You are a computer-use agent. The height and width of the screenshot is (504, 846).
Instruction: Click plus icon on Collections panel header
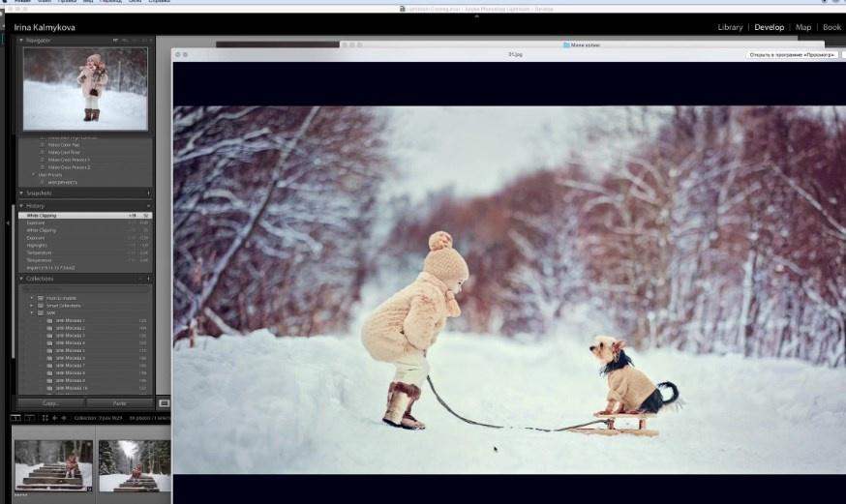(x=147, y=279)
